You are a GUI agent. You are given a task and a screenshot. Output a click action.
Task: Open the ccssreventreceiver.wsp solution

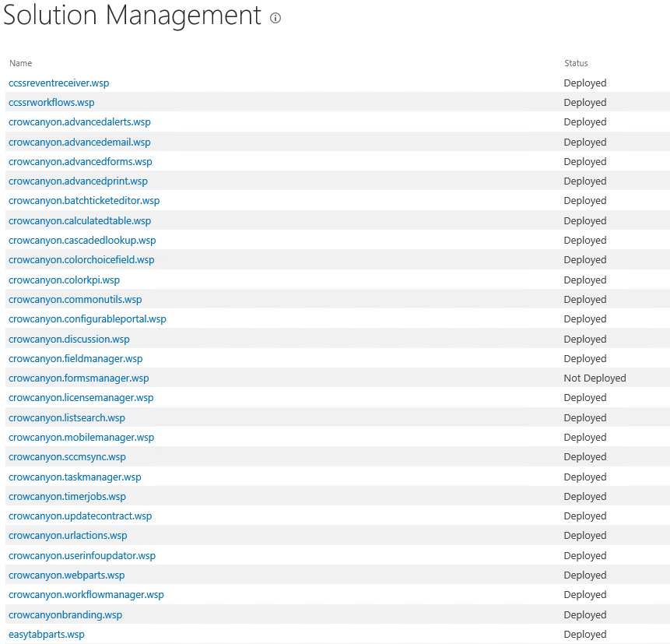click(x=59, y=83)
